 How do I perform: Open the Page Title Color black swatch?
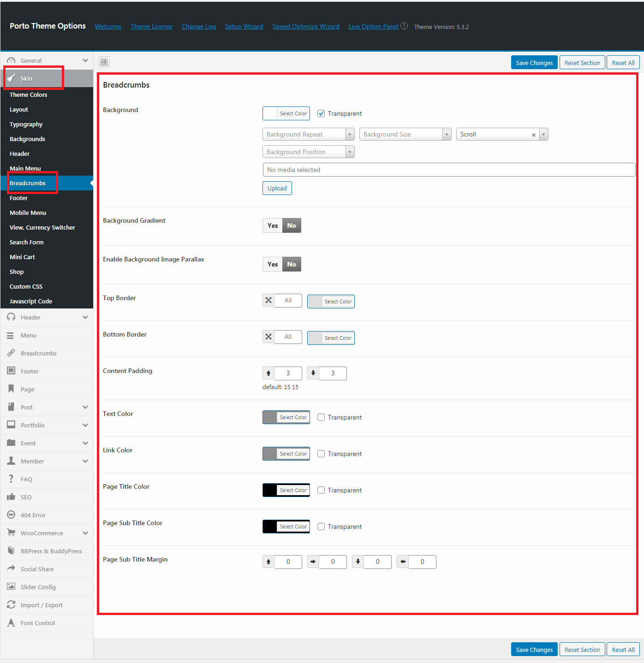coord(286,490)
